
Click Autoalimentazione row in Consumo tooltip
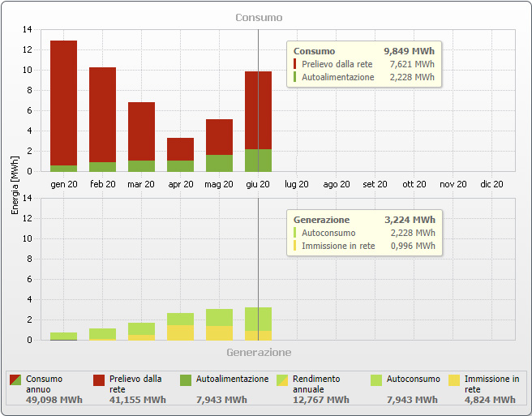pos(364,77)
